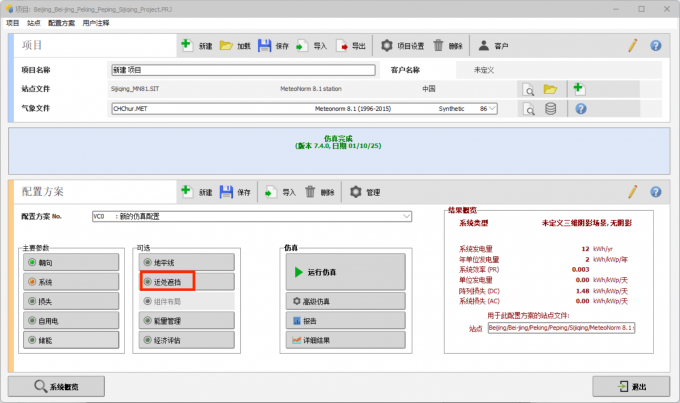
Task: Click the database icon in 气象文件 row
Action: pos(550,109)
